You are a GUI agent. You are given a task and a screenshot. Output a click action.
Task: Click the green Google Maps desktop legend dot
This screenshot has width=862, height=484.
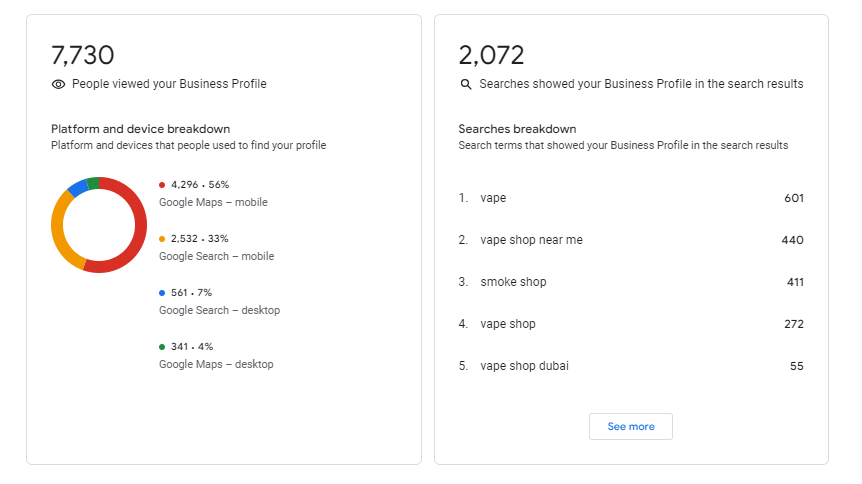pyautogui.click(x=162, y=347)
